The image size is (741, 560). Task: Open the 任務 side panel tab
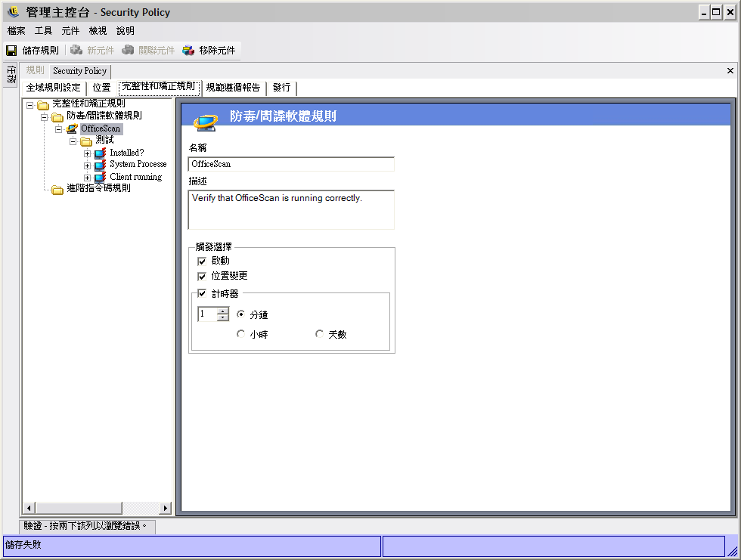pyautogui.click(x=11, y=74)
